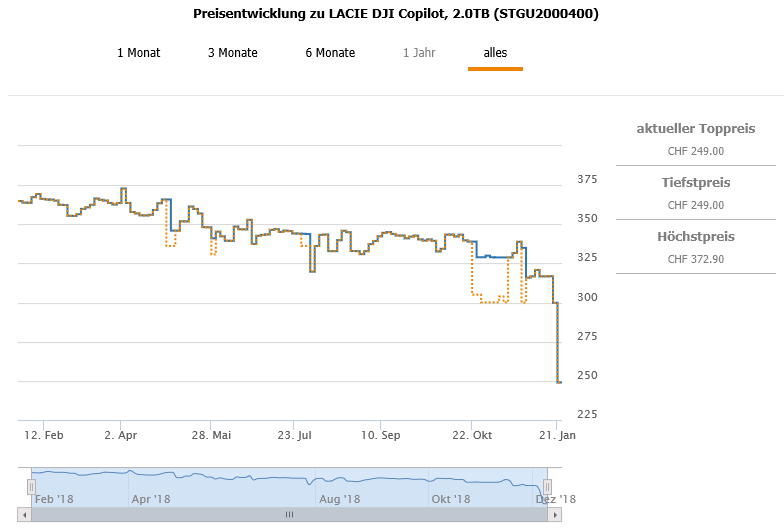The image size is (784, 529).
Task: Choose the 1 Jahr range tab
Action: pos(420,53)
